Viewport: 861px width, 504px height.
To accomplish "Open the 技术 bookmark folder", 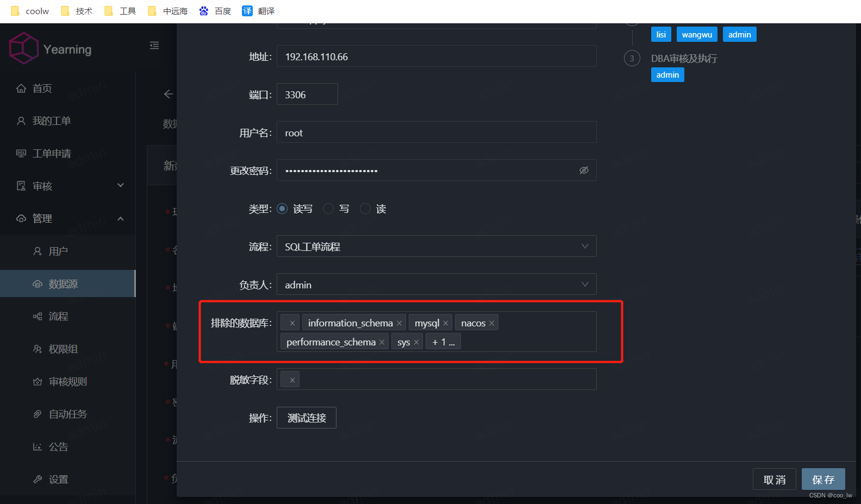I will pos(77,11).
